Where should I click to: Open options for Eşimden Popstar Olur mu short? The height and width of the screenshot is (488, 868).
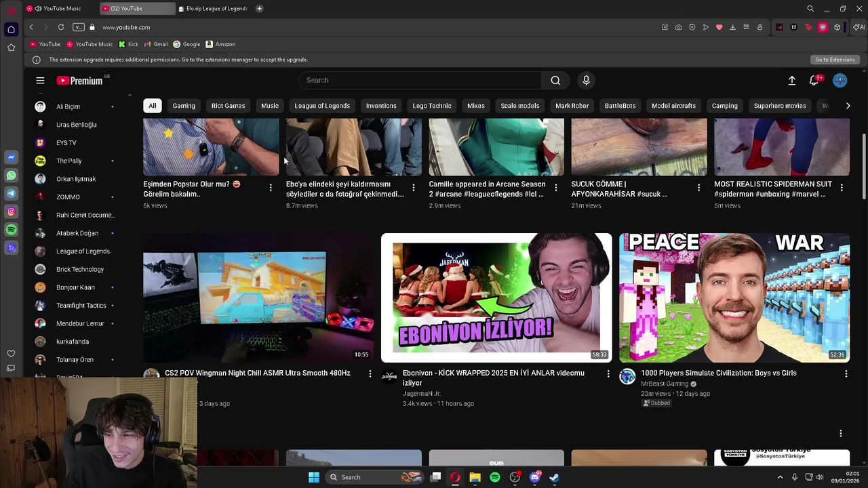271,188
